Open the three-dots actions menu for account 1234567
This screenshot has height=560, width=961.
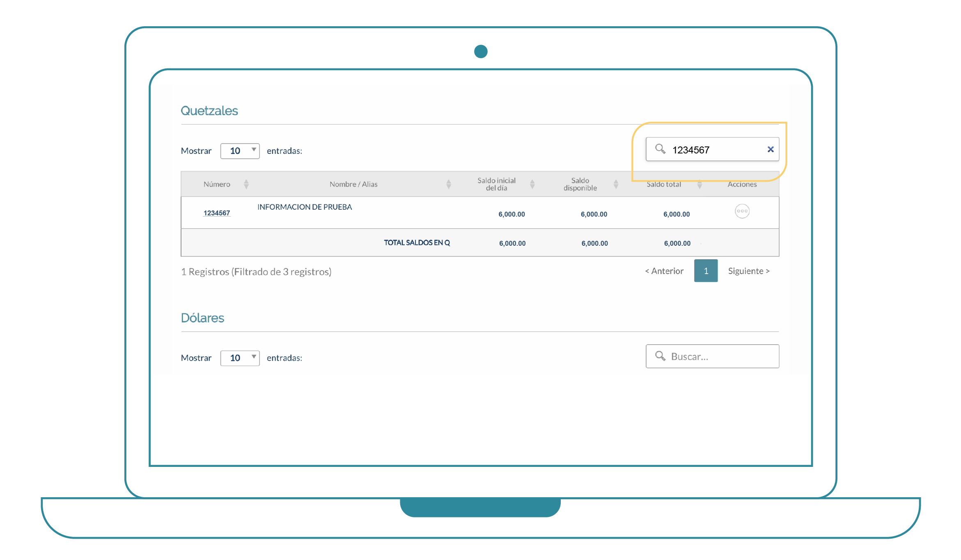(742, 211)
